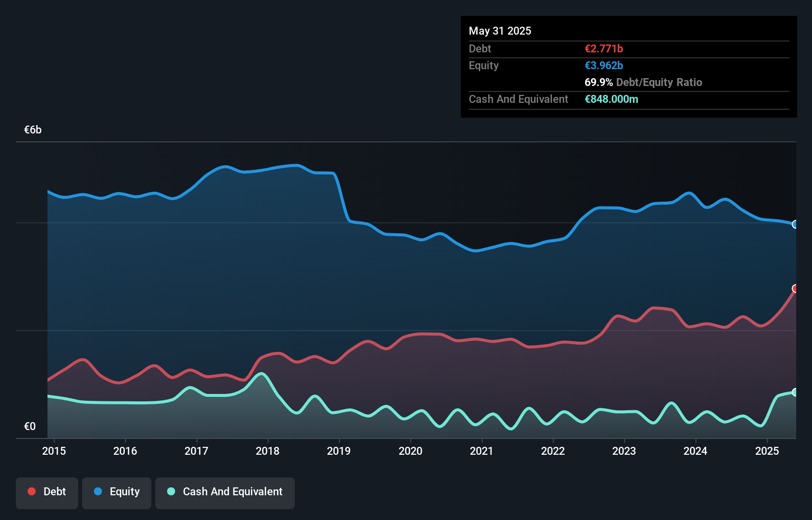Click the 2025 x-axis label
812x520 pixels.
tap(767, 451)
